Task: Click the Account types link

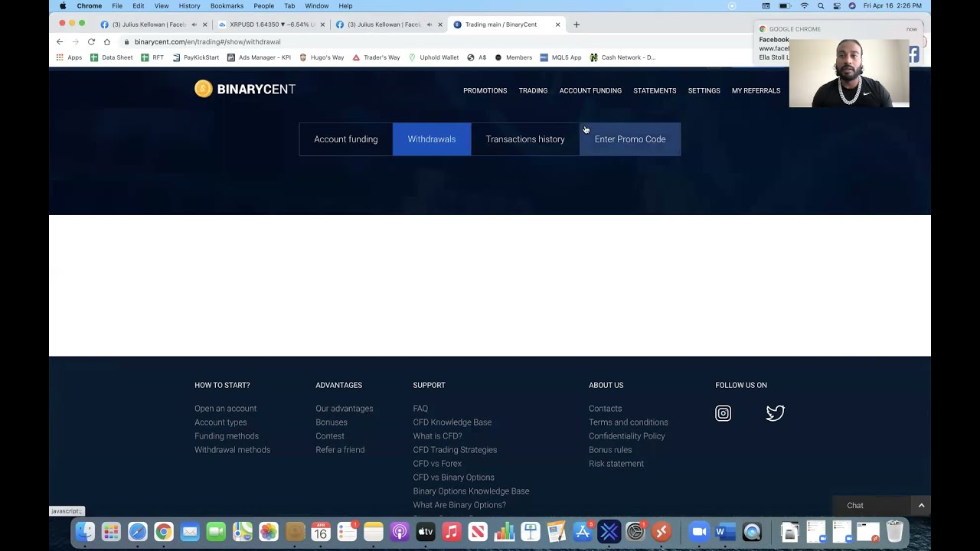Action: click(220, 422)
